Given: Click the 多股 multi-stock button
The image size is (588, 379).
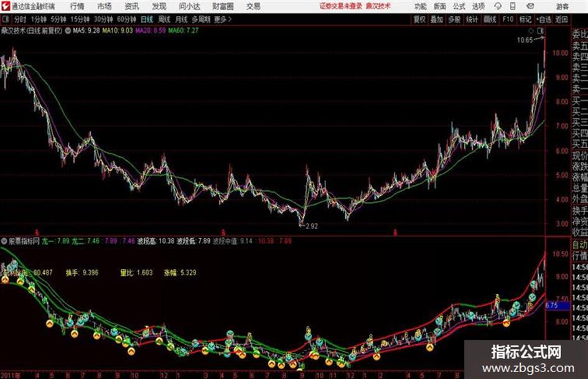Looking at the screenshot, I should point(454,19).
